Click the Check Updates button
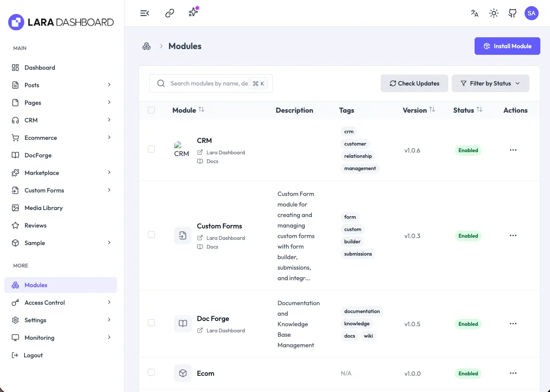Viewport: 550px width, 392px height. (x=414, y=83)
